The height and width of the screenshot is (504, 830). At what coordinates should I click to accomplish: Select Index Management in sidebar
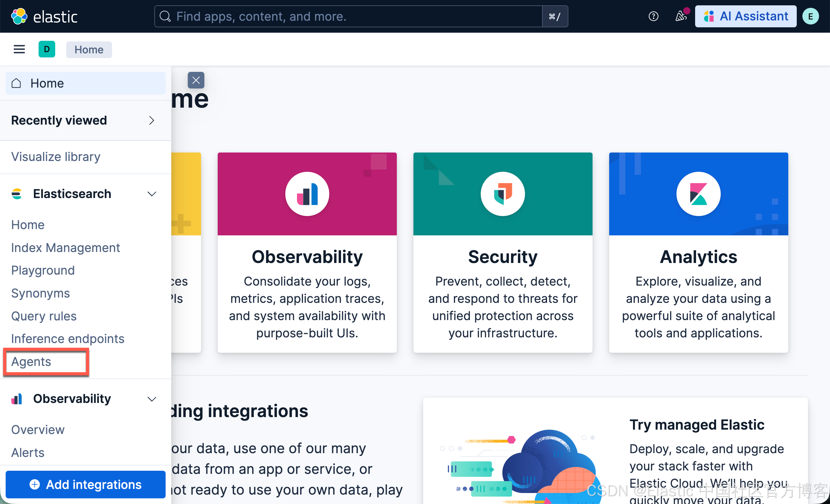pos(65,248)
